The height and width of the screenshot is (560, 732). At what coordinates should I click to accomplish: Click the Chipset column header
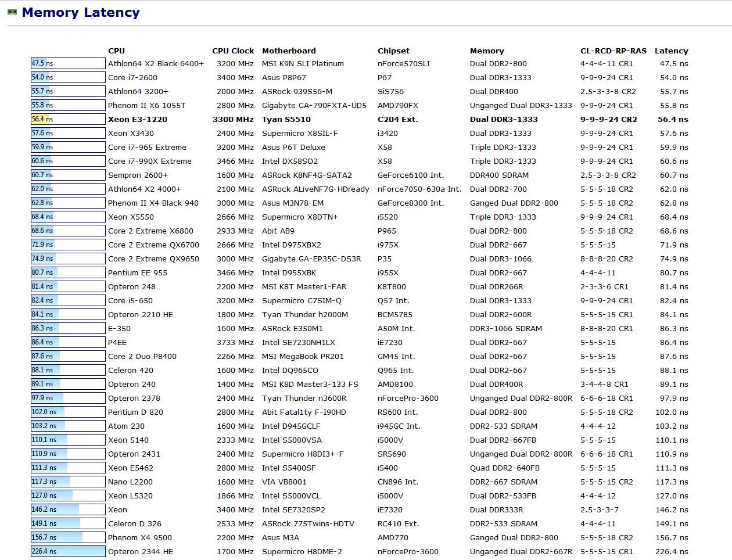[x=393, y=51]
